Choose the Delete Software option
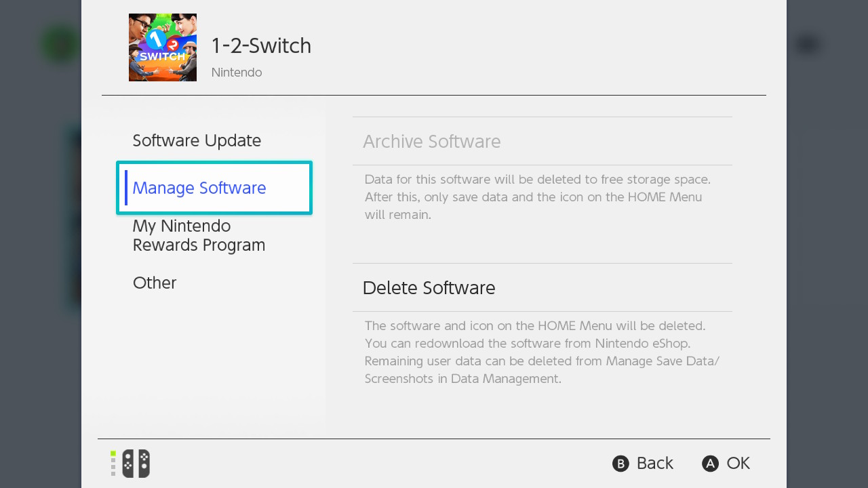 429,287
